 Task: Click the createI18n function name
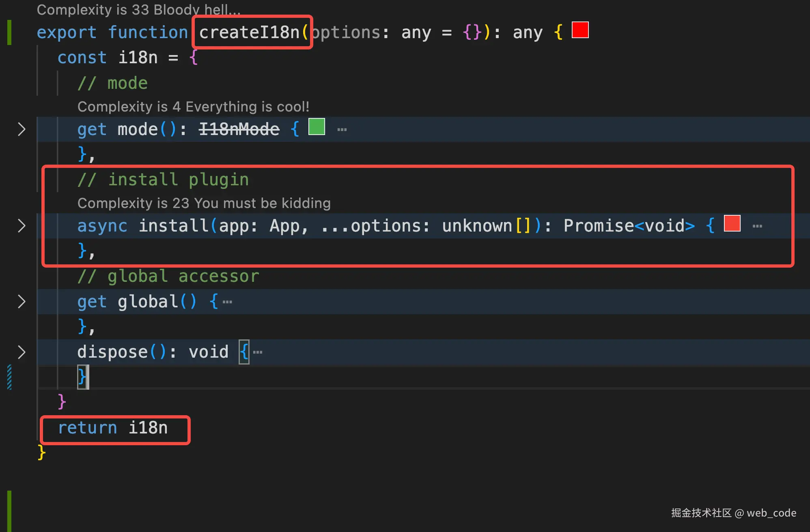(249, 32)
